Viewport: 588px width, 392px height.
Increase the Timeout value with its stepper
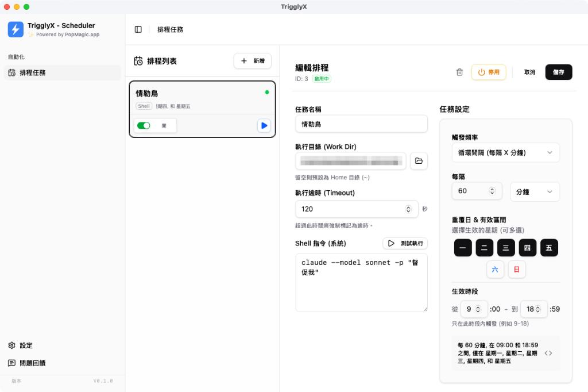408,206
